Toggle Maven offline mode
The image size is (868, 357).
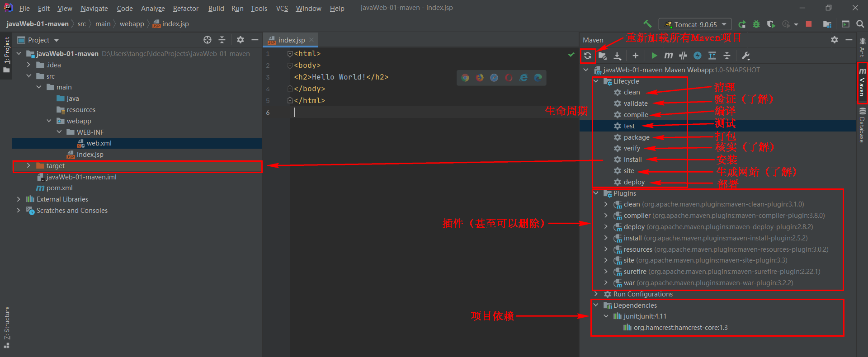tap(683, 56)
